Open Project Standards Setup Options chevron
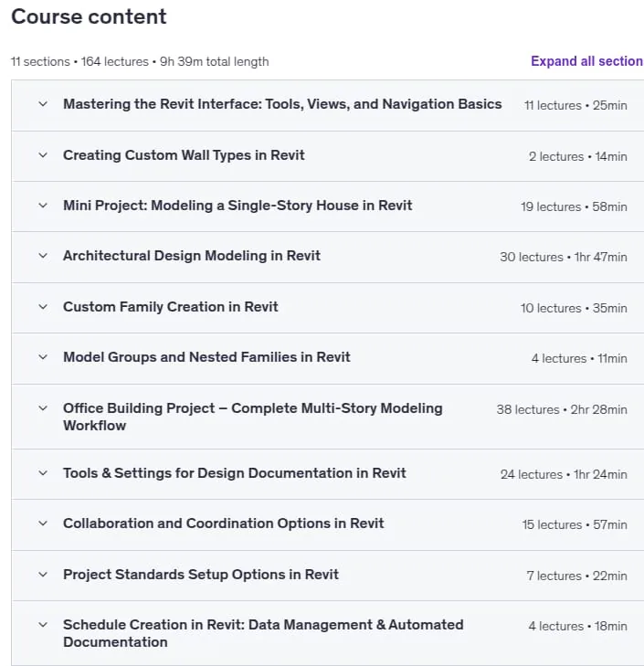The image size is (644, 666). pos(43,575)
